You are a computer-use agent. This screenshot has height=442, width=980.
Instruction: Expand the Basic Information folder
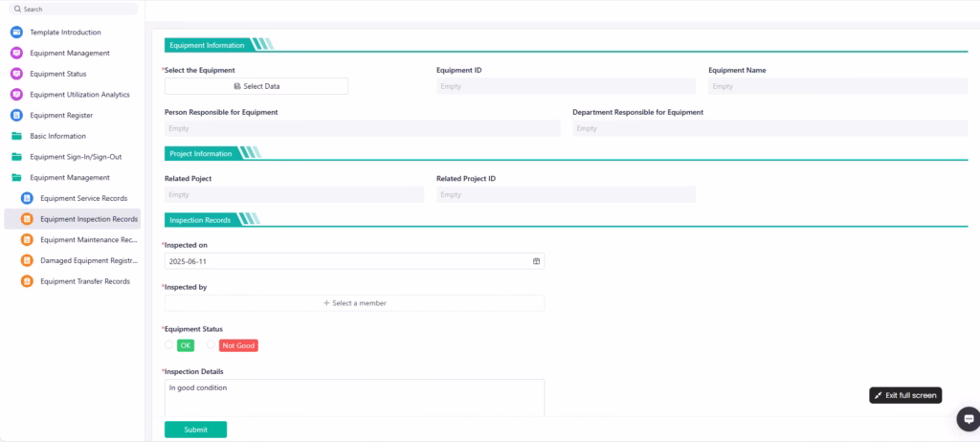57,136
